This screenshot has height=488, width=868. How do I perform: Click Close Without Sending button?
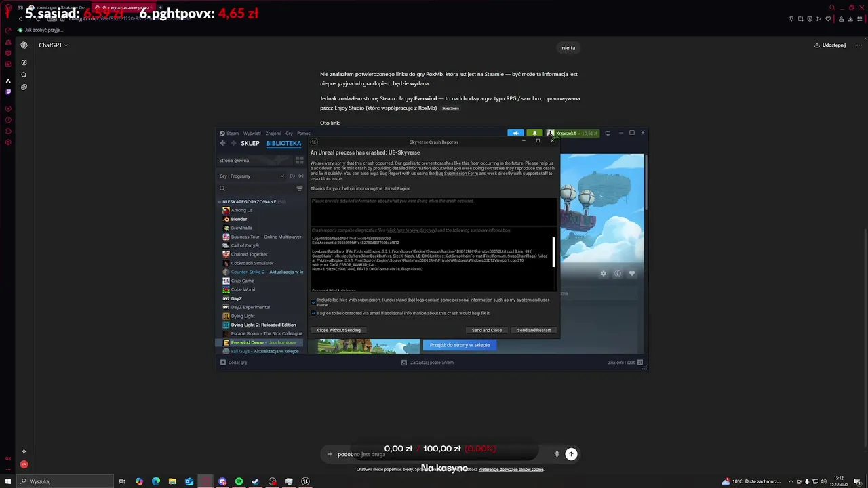pos(338,330)
